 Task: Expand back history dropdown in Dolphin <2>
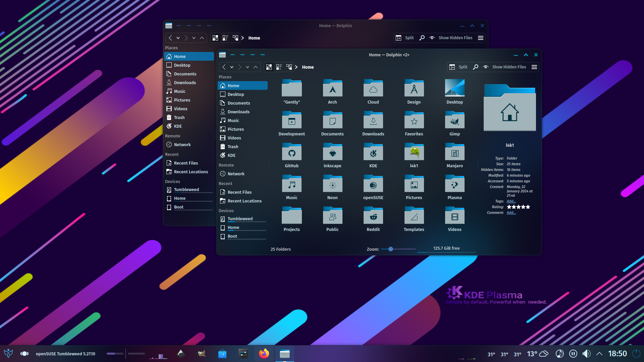click(x=232, y=67)
